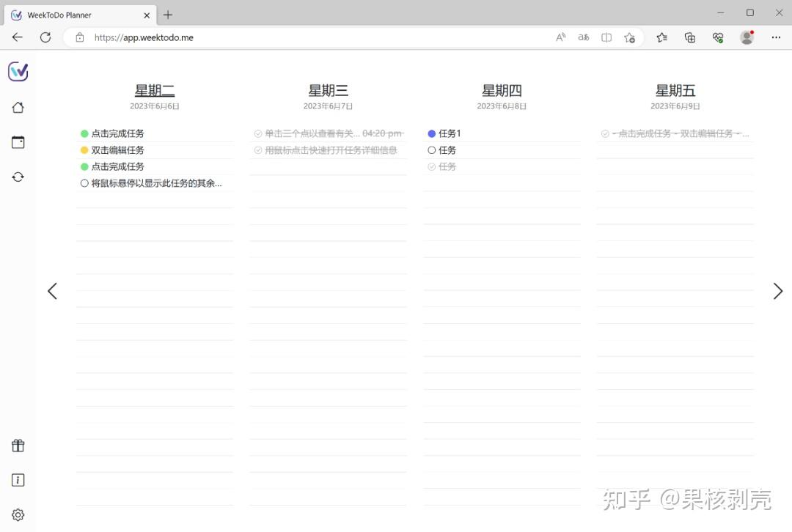
Task: Open the home view in sidebar
Action: point(18,108)
